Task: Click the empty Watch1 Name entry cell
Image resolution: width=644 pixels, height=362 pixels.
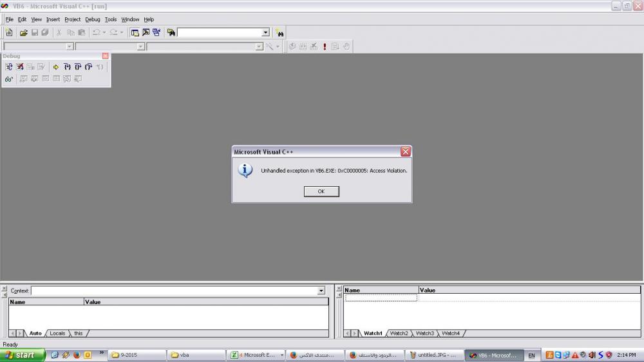Action: pos(381,298)
